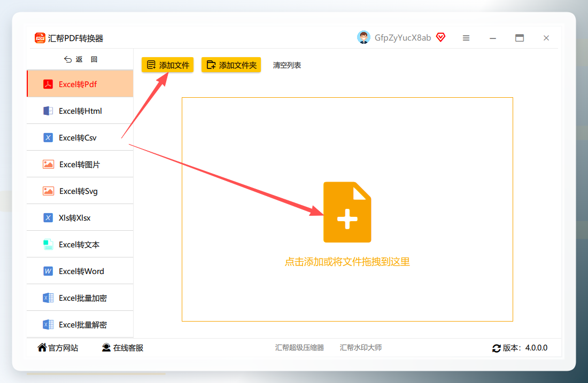This screenshot has width=588, height=383.
Task: Minimize the converter window
Action: 493,38
